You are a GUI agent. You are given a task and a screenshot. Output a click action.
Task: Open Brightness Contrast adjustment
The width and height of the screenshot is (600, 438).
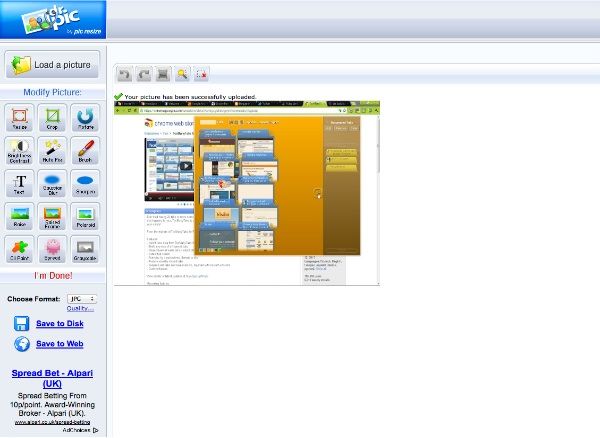point(20,151)
